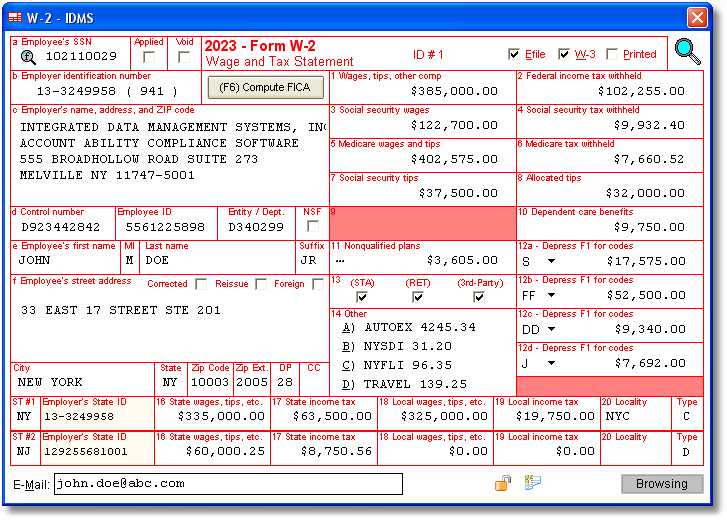Toggle the Void checkbox
Screen dimensions: 727x520
(184, 57)
